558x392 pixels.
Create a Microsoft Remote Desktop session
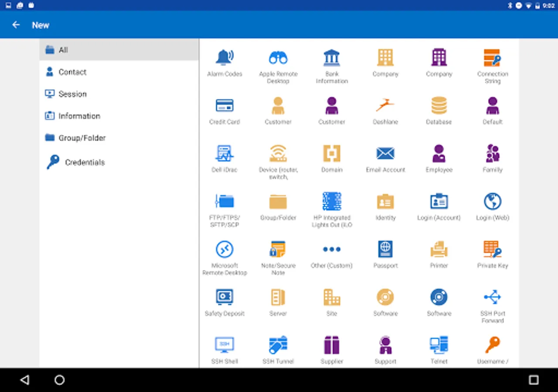coord(225,249)
